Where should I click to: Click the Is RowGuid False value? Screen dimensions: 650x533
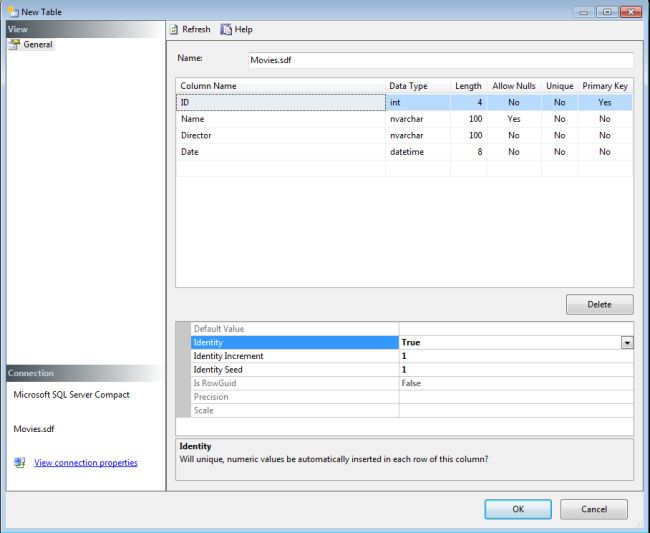point(516,383)
